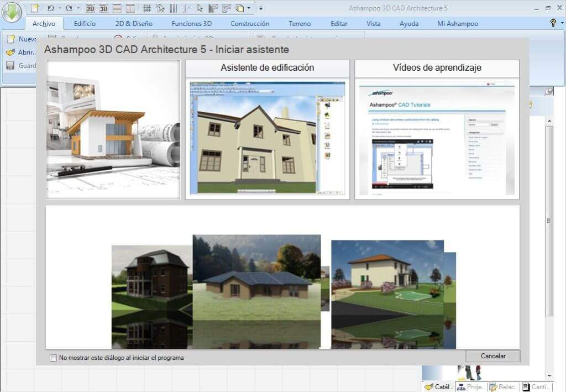Click the floors visibility icon in toolbar
Screen dimensions: 566x392
pyautogui.click(x=226, y=8)
